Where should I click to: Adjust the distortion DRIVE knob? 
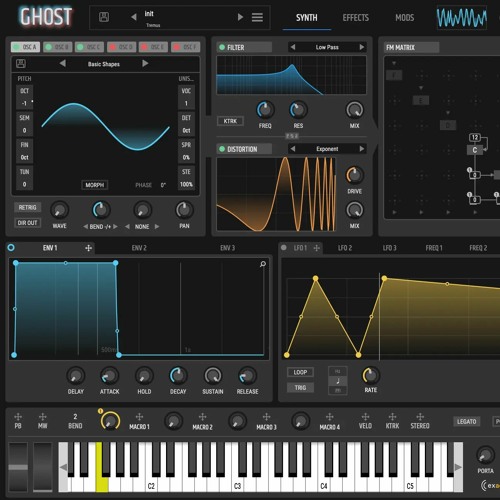coord(354,175)
